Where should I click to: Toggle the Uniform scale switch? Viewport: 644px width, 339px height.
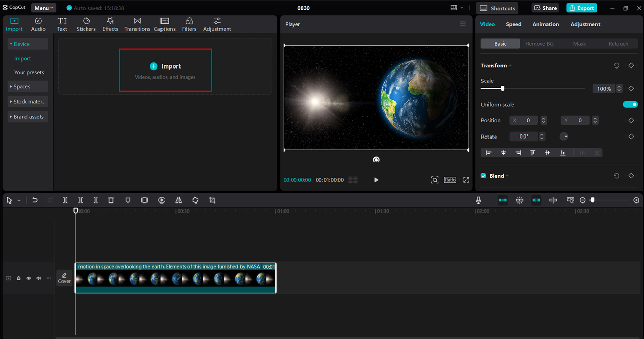(630, 104)
